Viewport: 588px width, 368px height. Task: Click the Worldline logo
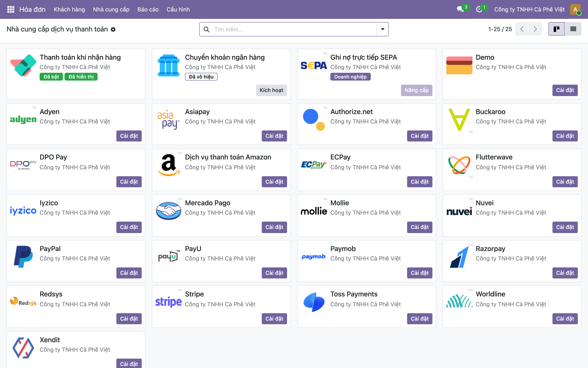click(x=459, y=301)
